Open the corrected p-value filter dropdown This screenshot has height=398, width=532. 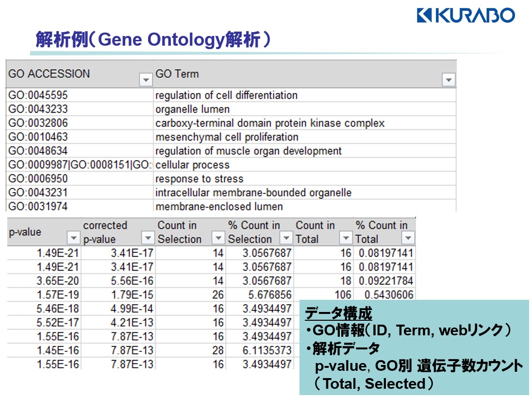[x=148, y=239]
